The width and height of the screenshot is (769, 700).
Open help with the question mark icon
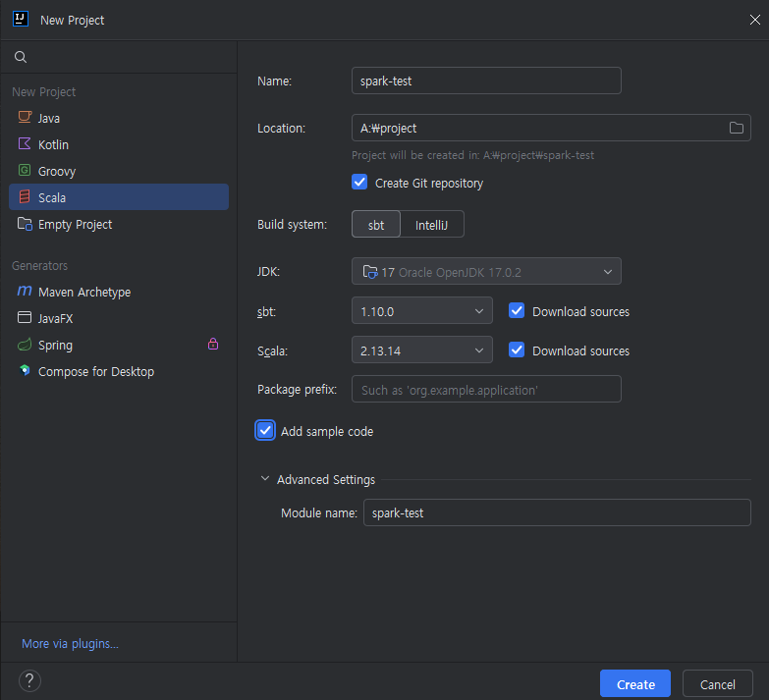pos(29,681)
